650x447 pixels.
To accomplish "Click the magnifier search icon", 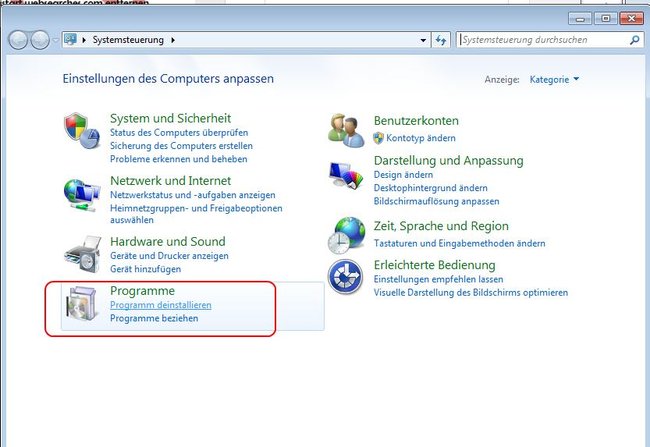I will click(x=634, y=40).
